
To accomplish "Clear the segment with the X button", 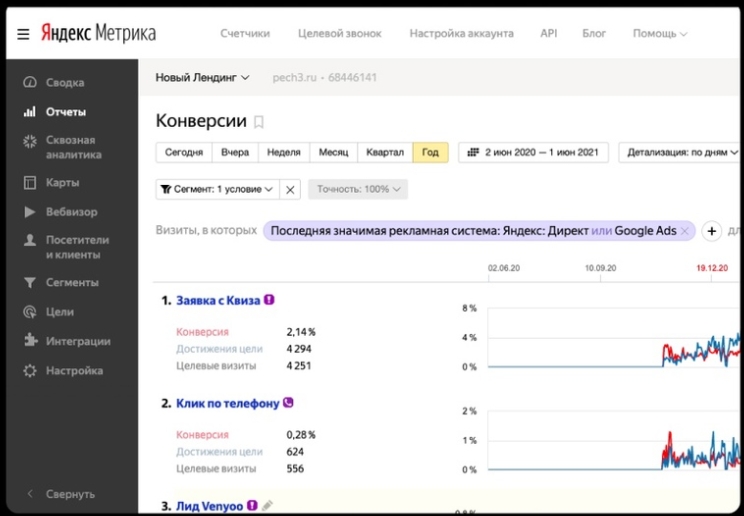I will click(x=290, y=190).
